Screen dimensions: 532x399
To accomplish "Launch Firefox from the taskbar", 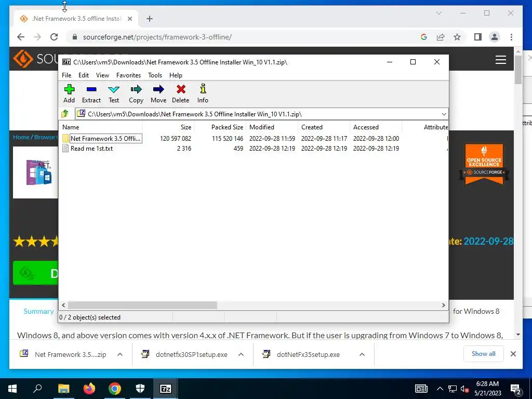I will click(x=89, y=389).
